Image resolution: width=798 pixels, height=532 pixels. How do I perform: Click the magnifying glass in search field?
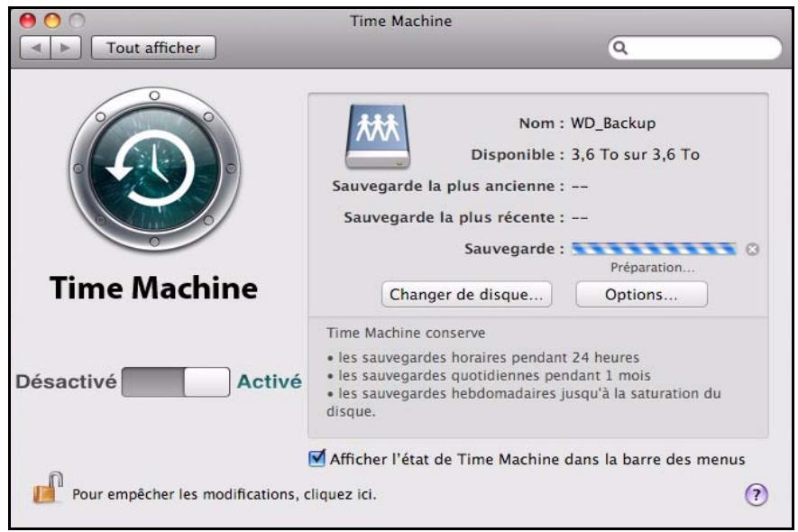(619, 48)
